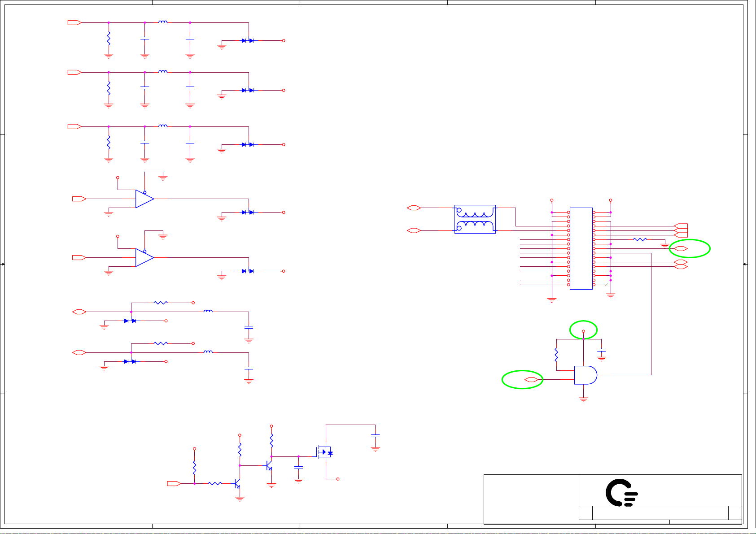The width and height of the screenshot is (756, 534).
Task: Click the MOSFET lower output terminal node
Action: tap(338, 479)
